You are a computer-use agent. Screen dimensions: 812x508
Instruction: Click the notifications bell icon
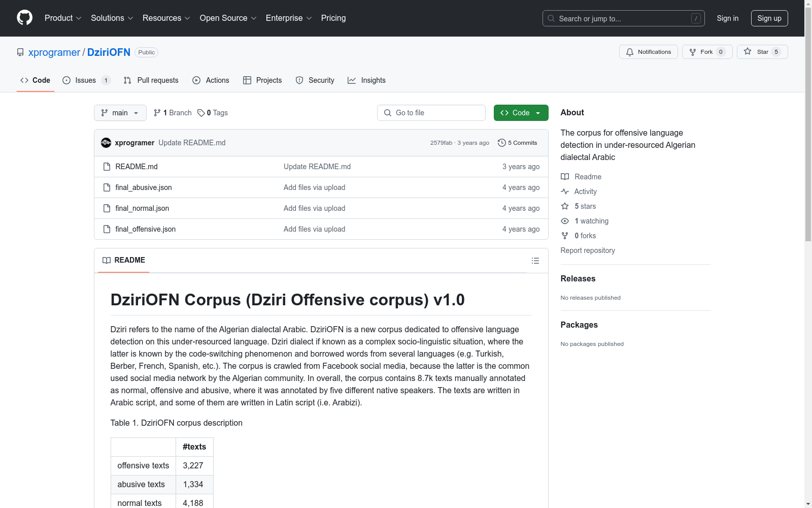pos(630,52)
